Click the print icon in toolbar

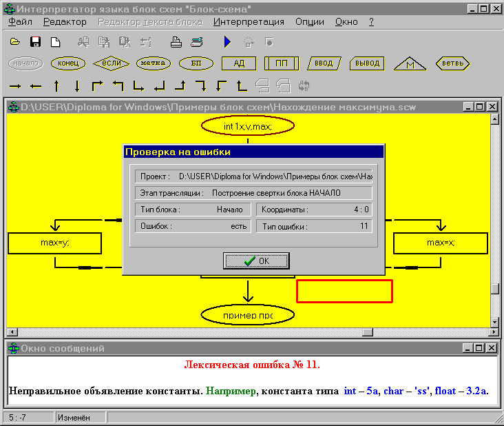click(x=176, y=43)
